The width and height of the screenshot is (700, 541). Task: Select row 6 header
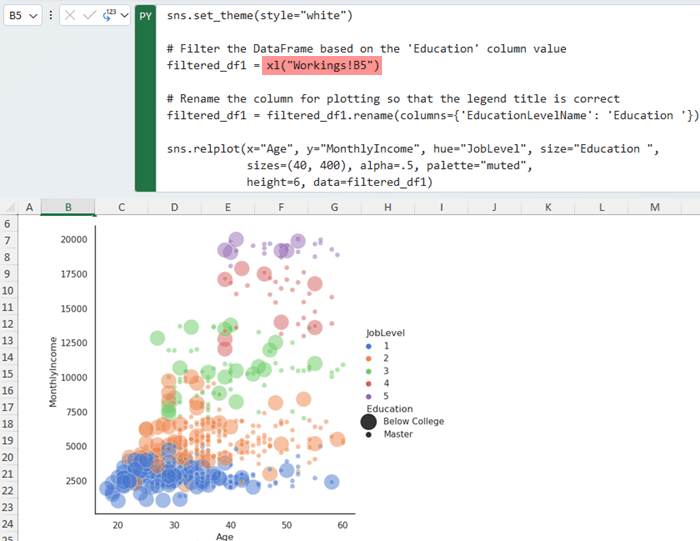pyautogui.click(x=8, y=224)
